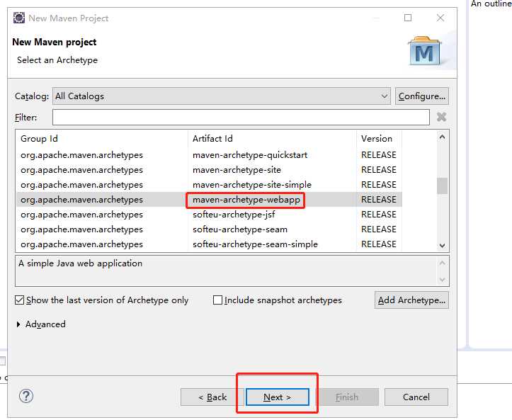Click archetype list scroll down arrow
Image resolution: width=512 pixels, height=420 pixels.
(x=442, y=246)
